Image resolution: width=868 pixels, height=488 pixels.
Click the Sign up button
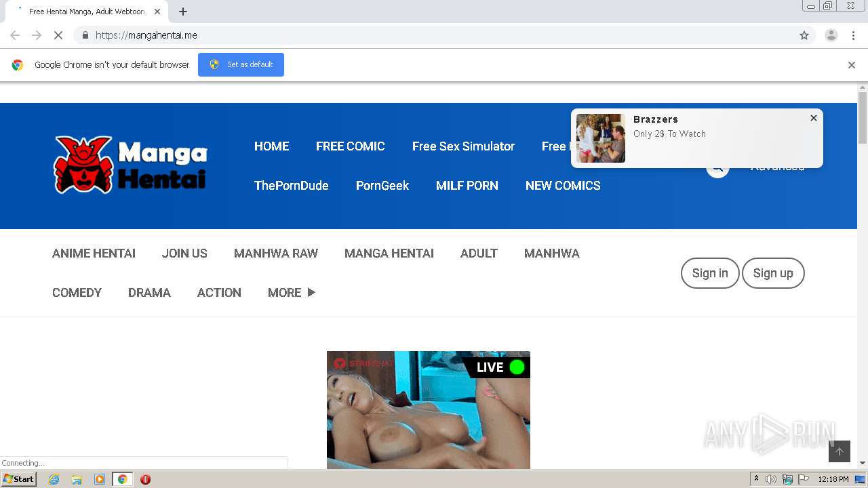[773, 273]
